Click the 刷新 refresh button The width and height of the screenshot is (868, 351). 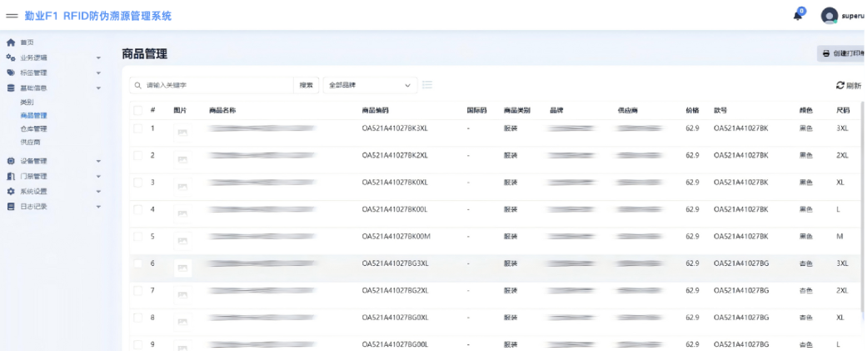point(848,85)
